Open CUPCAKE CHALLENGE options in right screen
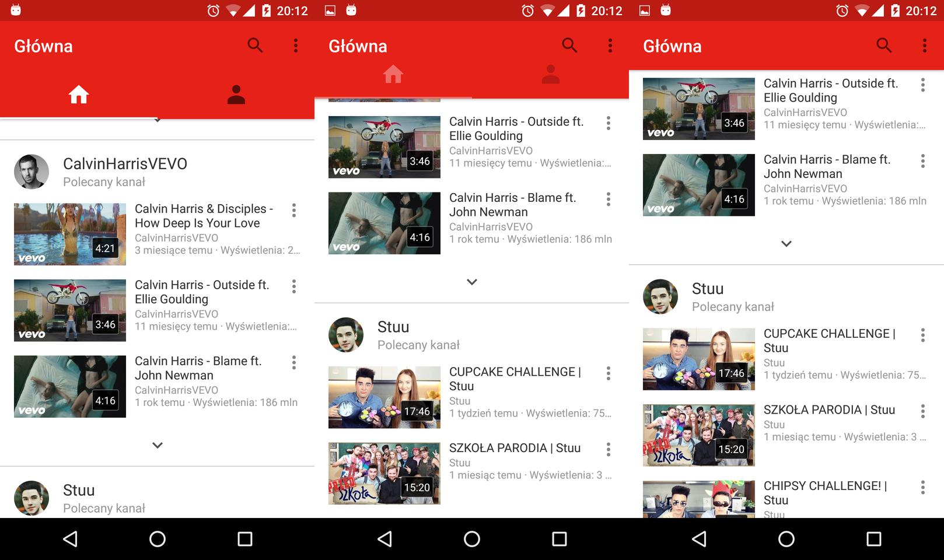The height and width of the screenshot is (560, 944). click(x=923, y=335)
